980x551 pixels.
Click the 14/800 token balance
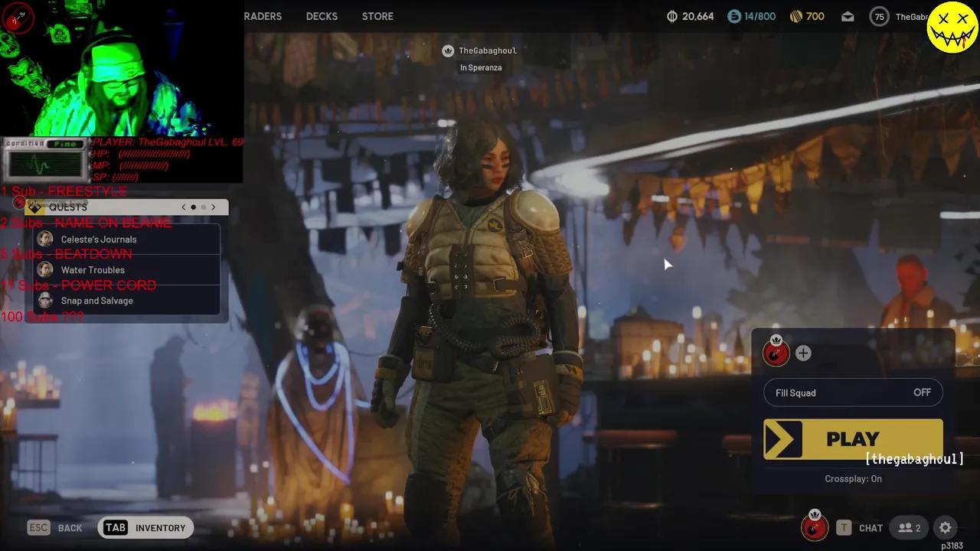click(759, 16)
